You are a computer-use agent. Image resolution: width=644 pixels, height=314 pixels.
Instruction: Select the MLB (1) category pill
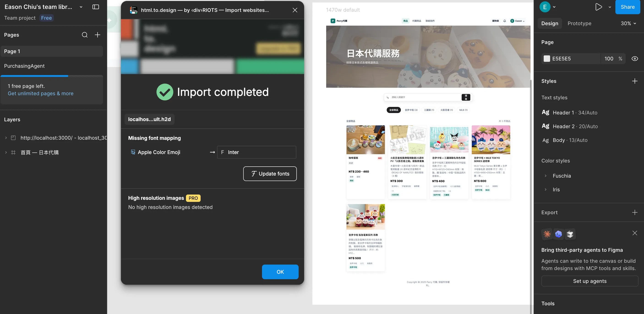[x=463, y=110]
